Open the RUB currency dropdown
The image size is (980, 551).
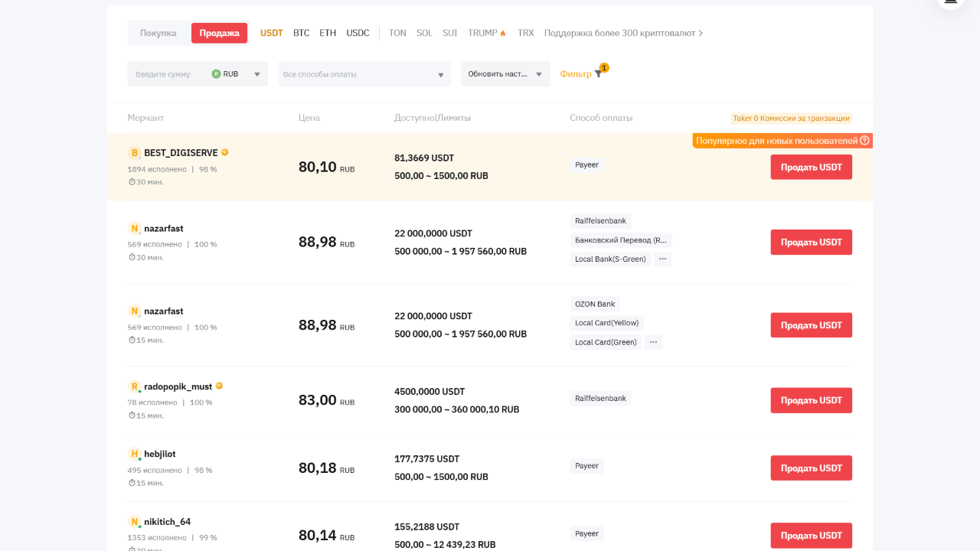(237, 74)
